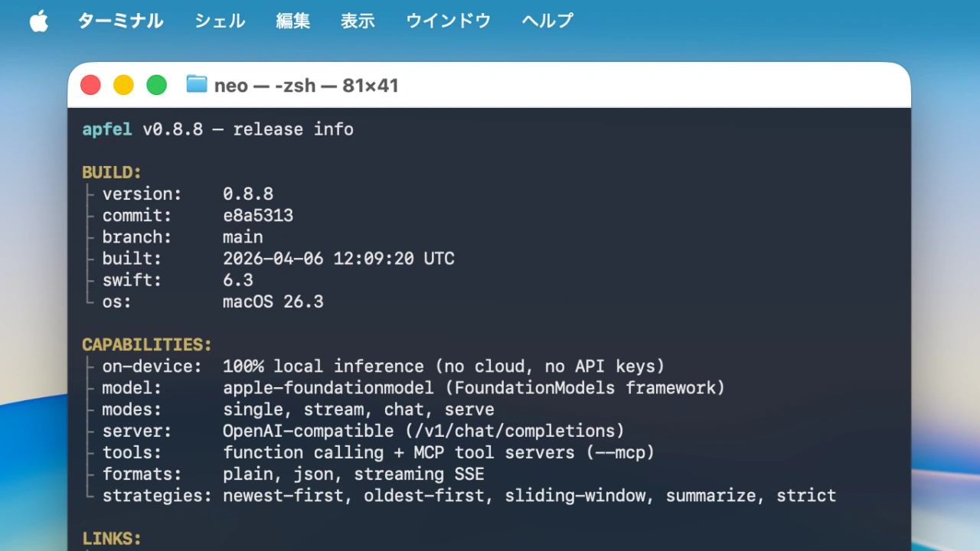This screenshot has height=551, width=980.
Task: Open the ヘルプ menu
Action: [x=546, y=21]
